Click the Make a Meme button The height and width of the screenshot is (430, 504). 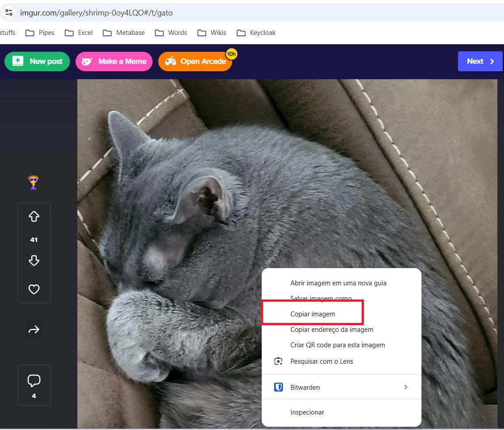coord(114,61)
